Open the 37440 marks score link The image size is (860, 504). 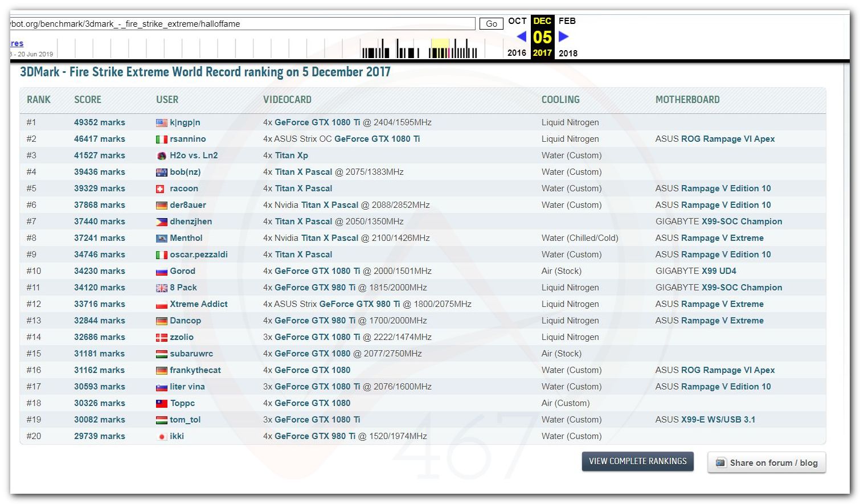tap(100, 222)
